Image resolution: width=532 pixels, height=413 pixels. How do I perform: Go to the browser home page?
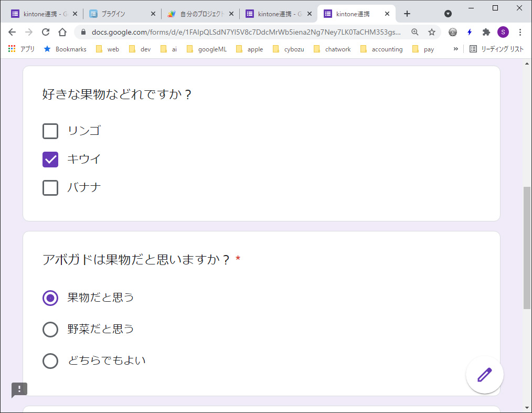click(62, 32)
